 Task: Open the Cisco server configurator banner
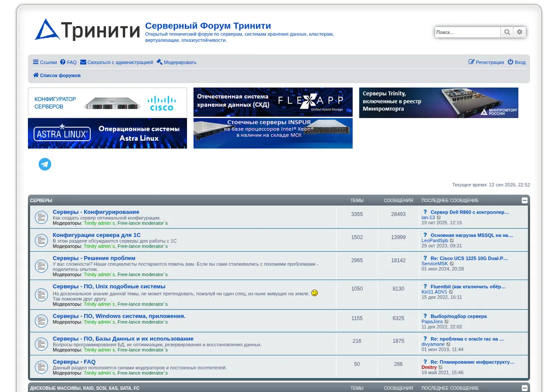pyautogui.click(x=107, y=102)
